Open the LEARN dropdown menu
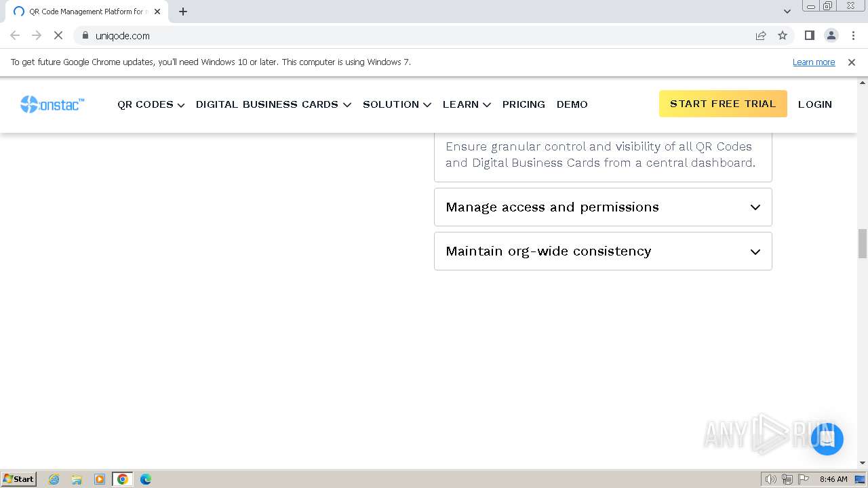 467,104
